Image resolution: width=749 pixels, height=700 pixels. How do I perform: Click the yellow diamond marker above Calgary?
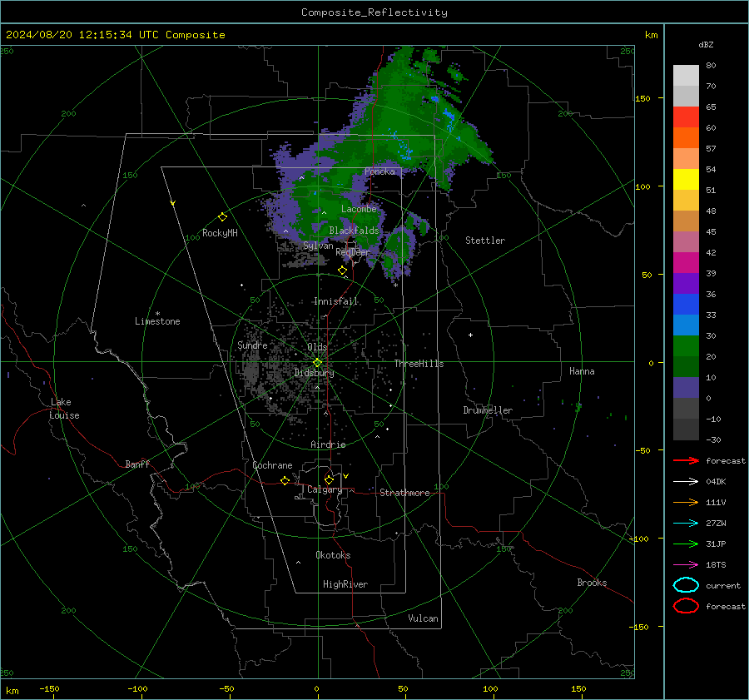(x=329, y=479)
